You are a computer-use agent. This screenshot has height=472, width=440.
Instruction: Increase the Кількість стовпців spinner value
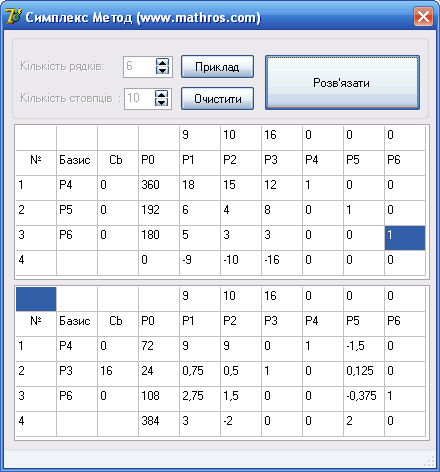pos(162,94)
